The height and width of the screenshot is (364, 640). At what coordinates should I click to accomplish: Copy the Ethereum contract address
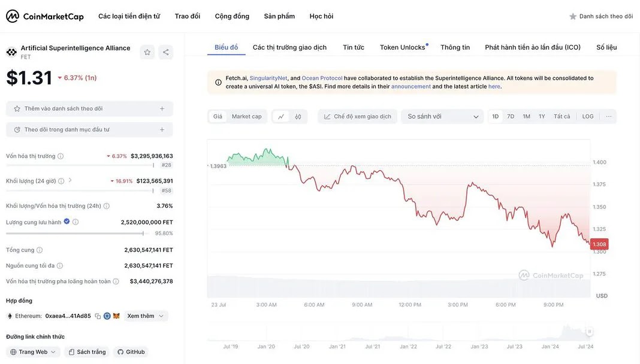(x=98, y=316)
